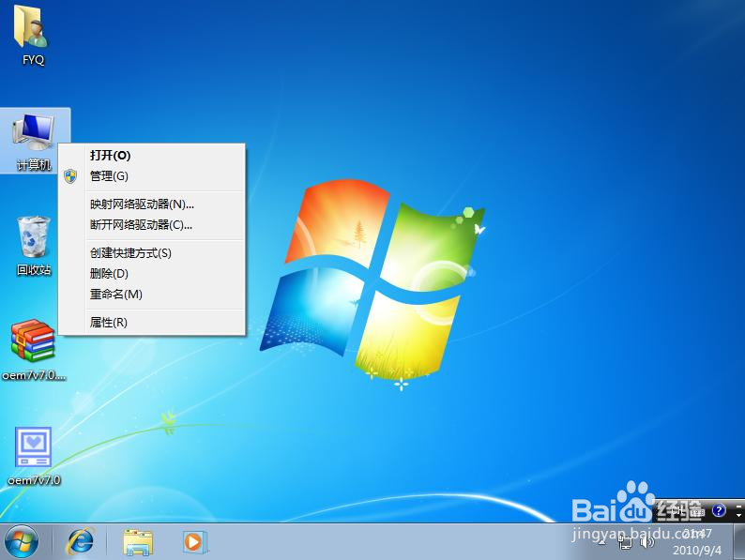Viewport: 745px width, 560px height.
Task: Click the CH input language indicator
Action: (677, 511)
